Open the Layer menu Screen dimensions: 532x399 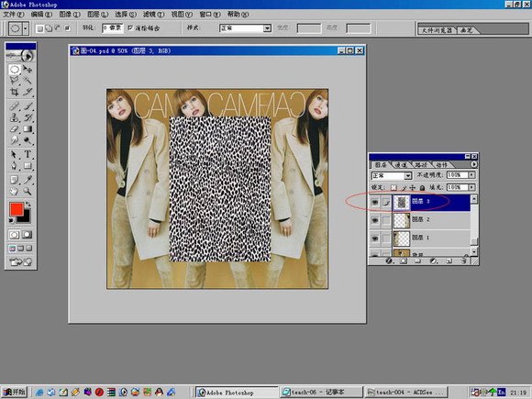pyautogui.click(x=98, y=15)
